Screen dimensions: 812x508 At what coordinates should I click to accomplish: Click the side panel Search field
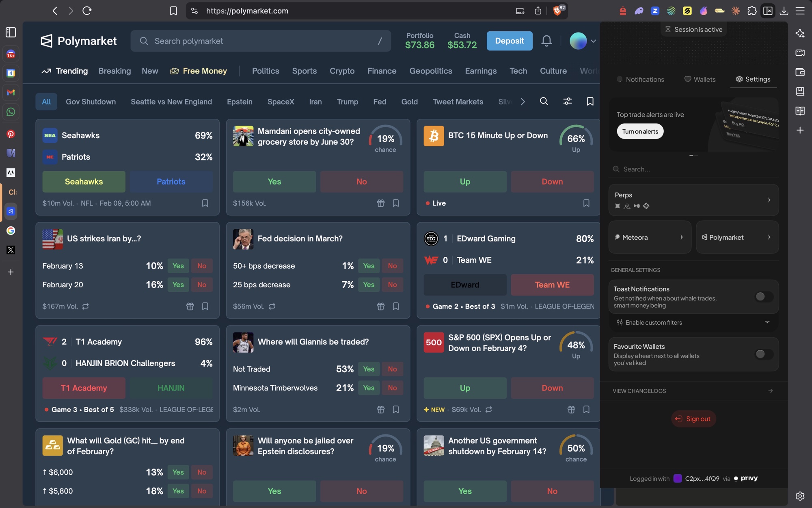[x=693, y=169]
